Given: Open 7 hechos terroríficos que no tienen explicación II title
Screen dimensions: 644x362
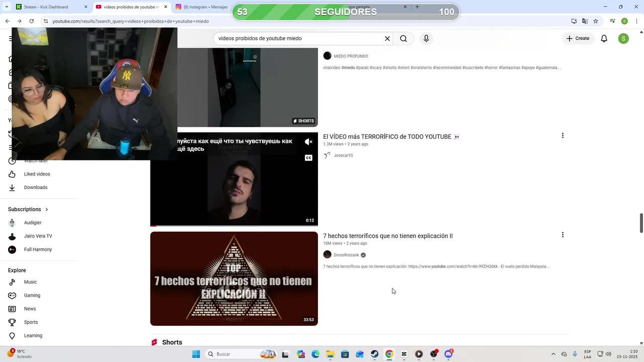Looking at the screenshot, I should pos(388,236).
